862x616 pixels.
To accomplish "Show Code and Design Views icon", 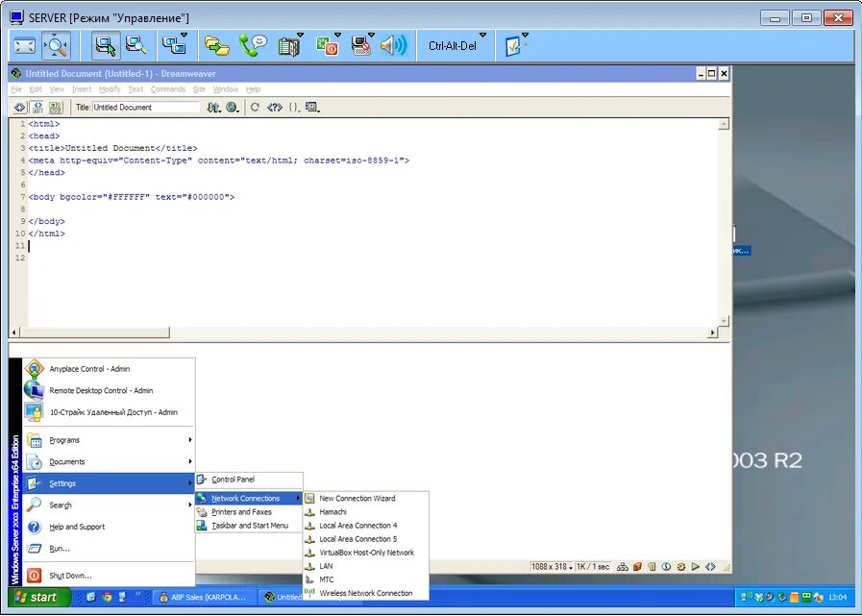I will tap(37, 108).
